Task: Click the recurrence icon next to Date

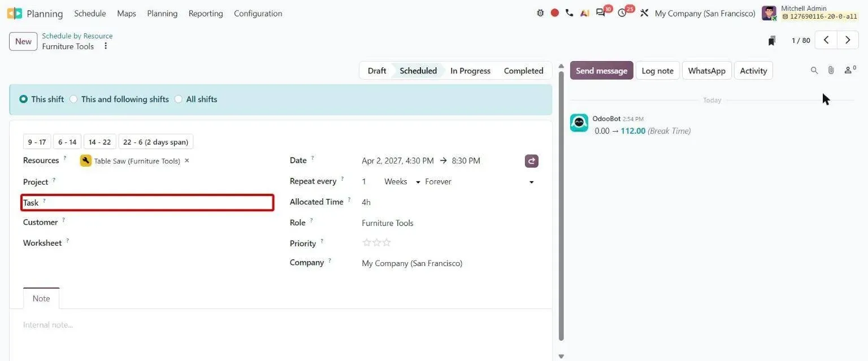Action: tap(531, 161)
